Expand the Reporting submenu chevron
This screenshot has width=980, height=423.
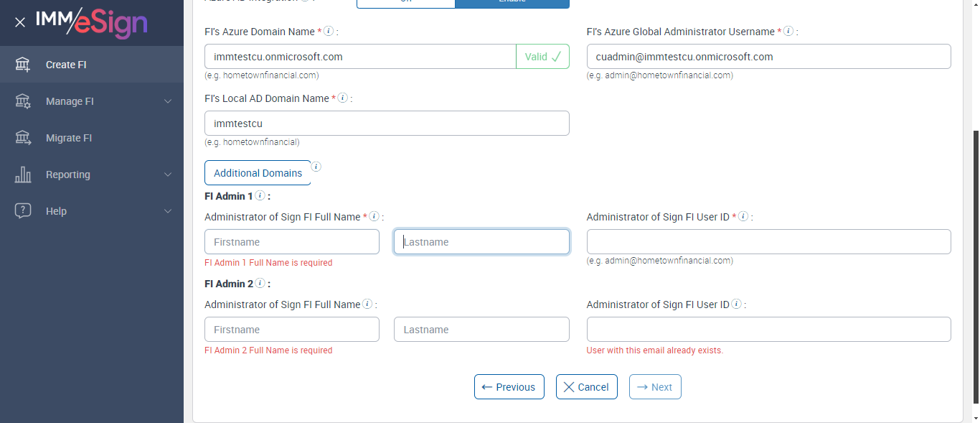pyautogui.click(x=168, y=175)
